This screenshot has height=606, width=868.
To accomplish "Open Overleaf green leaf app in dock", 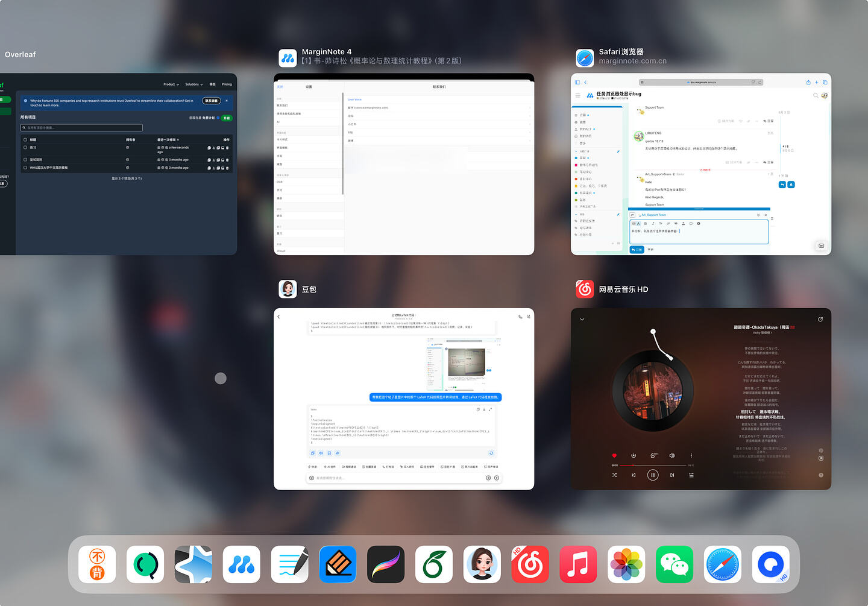I will pyautogui.click(x=434, y=564).
